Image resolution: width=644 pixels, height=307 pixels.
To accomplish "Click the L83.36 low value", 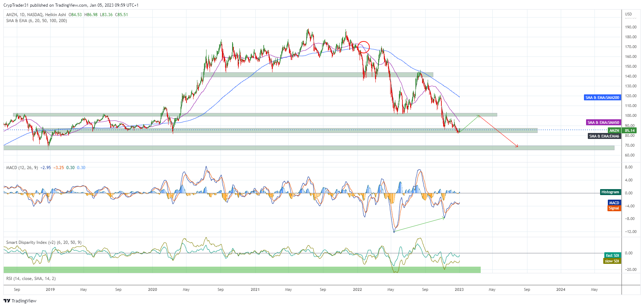I will [106, 15].
